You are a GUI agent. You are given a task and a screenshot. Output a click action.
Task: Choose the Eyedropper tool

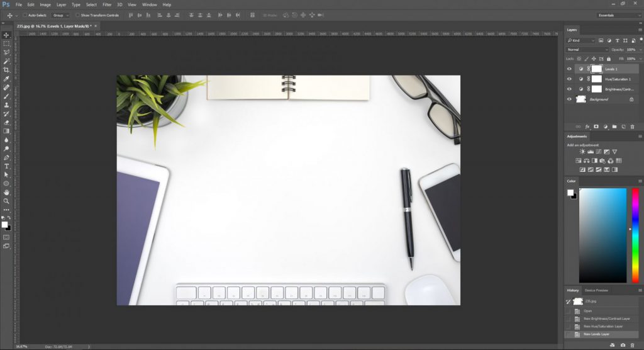pyautogui.click(x=6, y=79)
